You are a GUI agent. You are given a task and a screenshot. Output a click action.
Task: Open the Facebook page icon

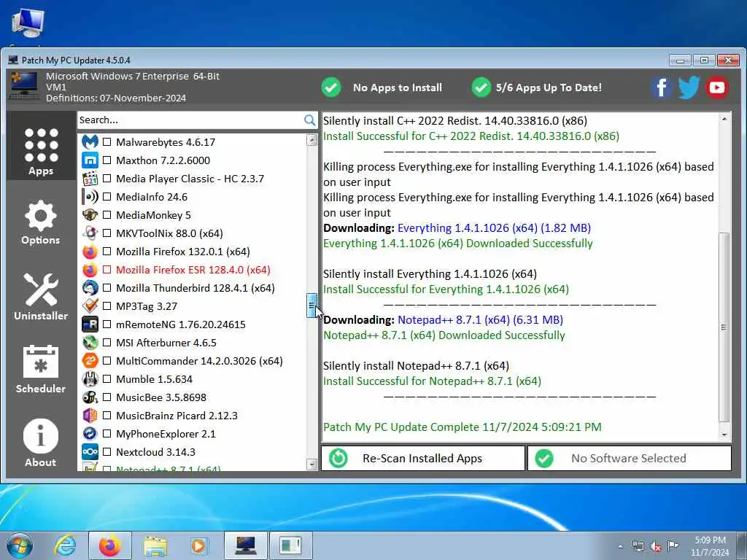click(x=661, y=87)
